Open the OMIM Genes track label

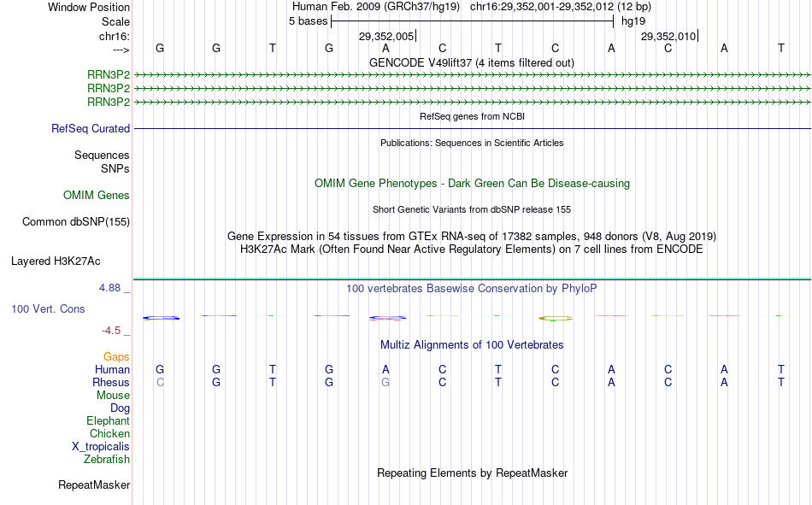[x=97, y=196]
